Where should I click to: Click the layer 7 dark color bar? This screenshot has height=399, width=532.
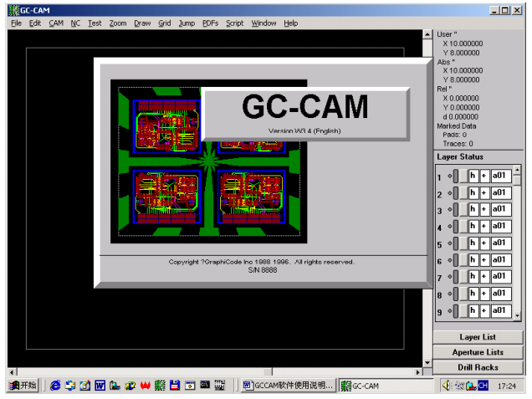click(456, 276)
